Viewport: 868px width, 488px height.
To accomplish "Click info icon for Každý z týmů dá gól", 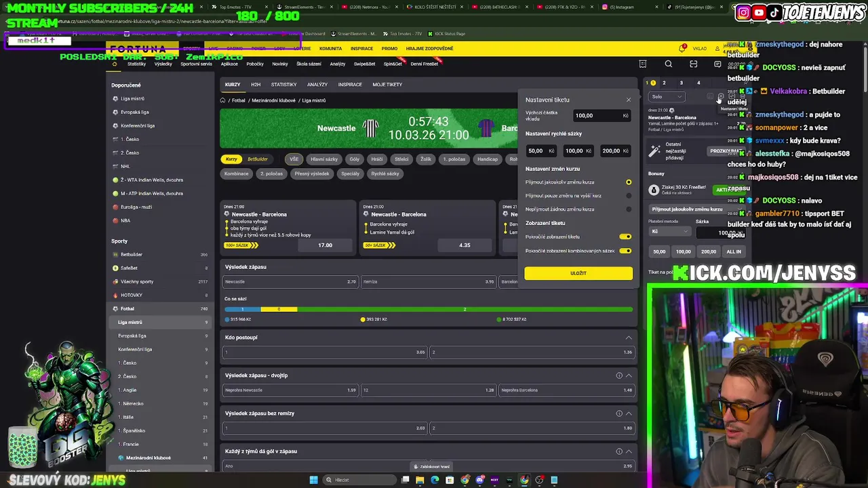I will point(619,451).
